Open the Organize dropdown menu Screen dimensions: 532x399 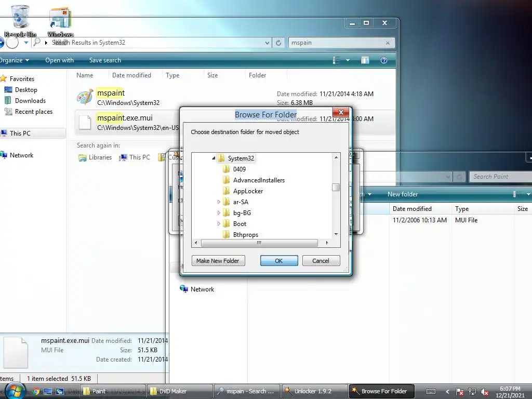[14, 60]
